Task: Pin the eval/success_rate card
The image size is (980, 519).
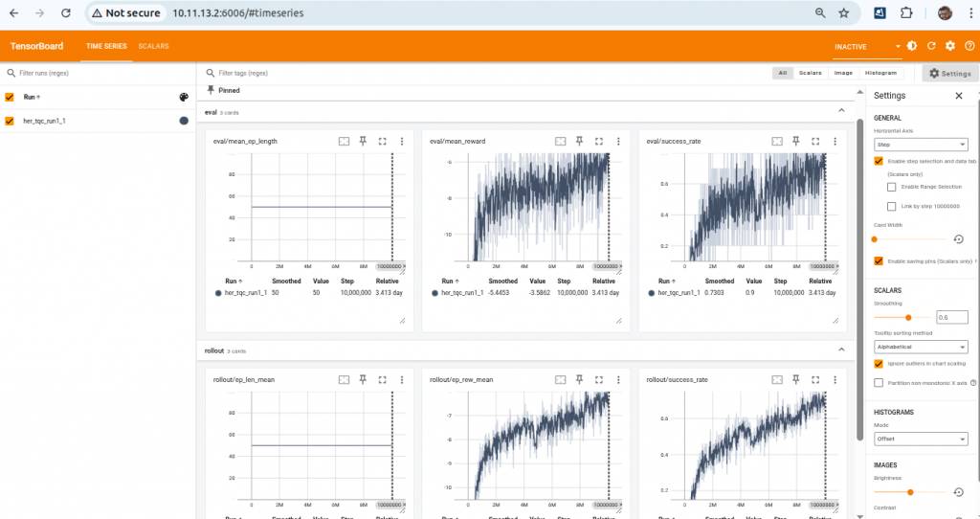Action: pos(795,142)
